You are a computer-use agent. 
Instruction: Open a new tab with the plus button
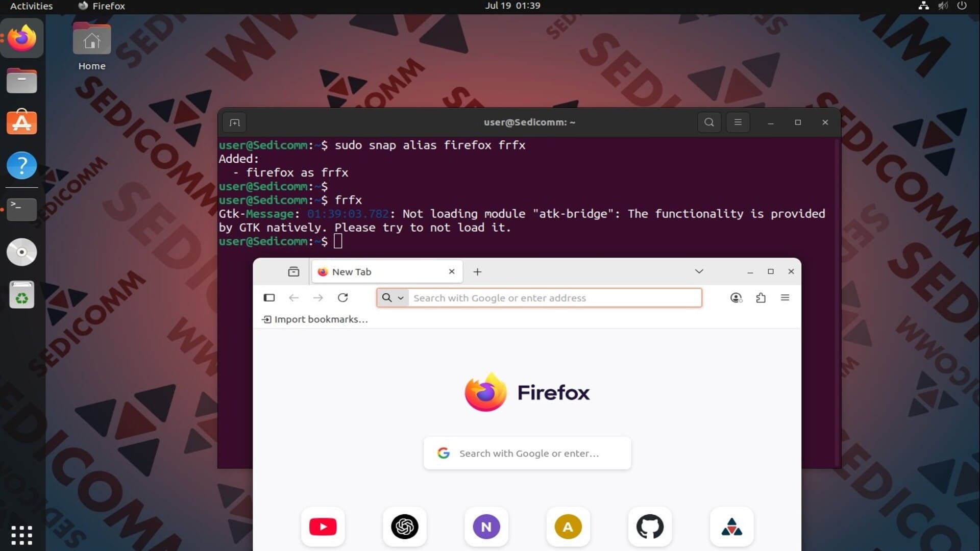coord(477,272)
